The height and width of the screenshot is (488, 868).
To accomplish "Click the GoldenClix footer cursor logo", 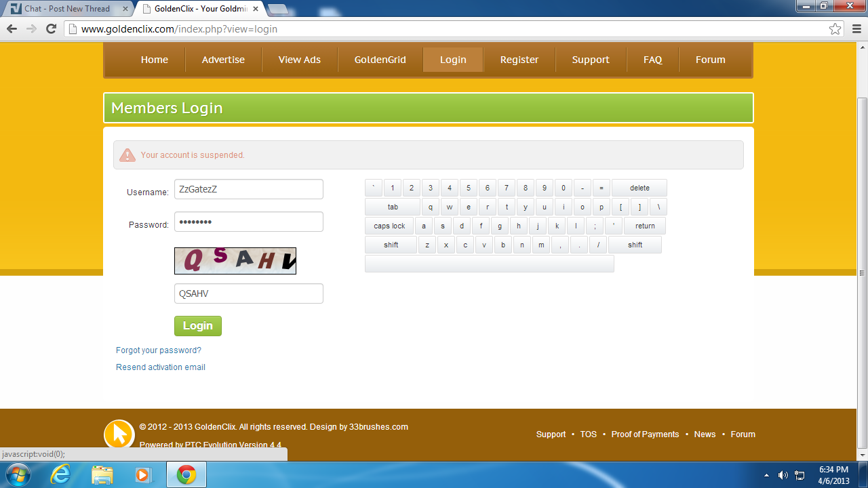I will (x=119, y=434).
